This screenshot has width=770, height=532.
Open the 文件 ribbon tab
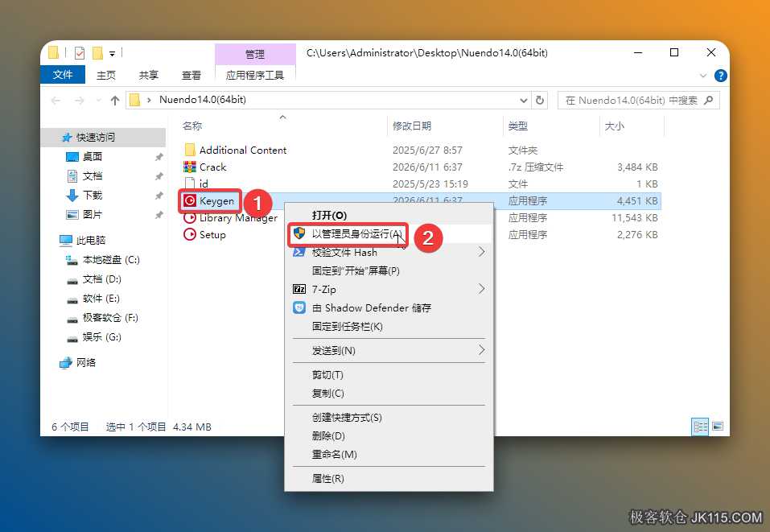click(x=63, y=75)
